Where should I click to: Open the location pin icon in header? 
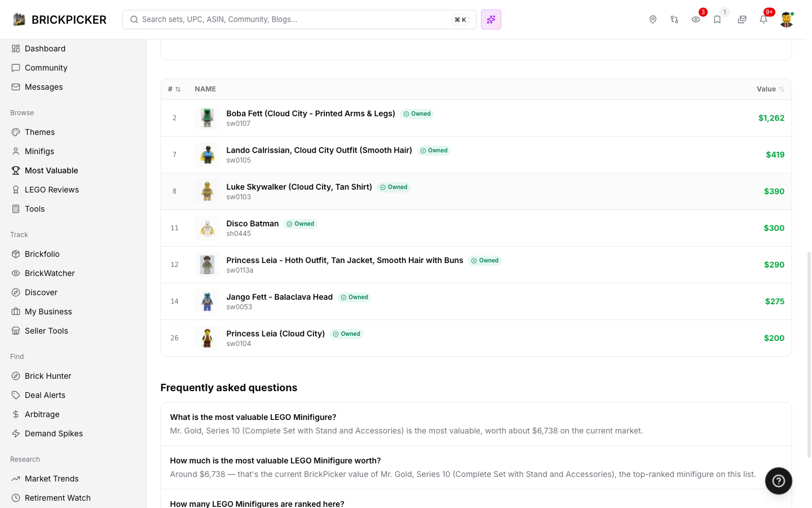coord(653,20)
